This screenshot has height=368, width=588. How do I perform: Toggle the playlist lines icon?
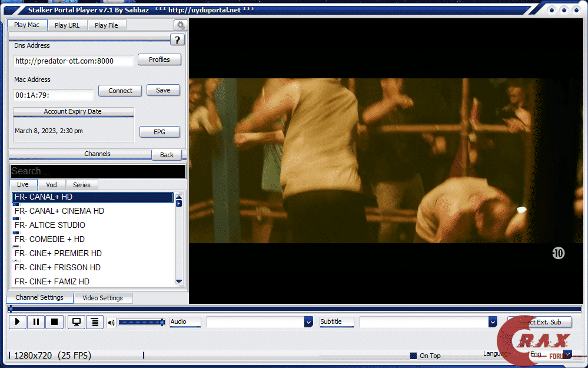(x=94, y=322)
